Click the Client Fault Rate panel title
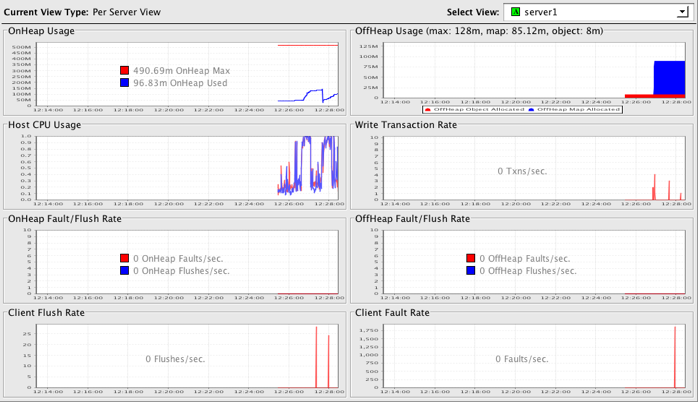698x402 pixels. point(392,313)
